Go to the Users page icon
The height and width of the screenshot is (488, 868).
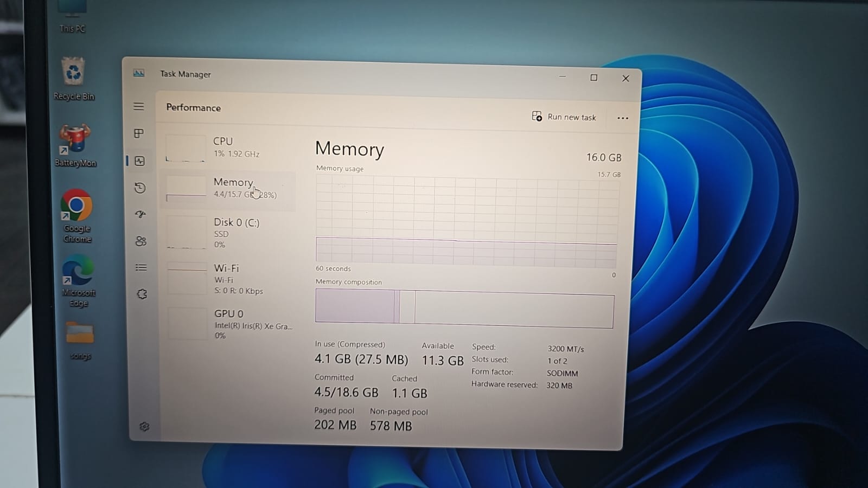[141, 241]
